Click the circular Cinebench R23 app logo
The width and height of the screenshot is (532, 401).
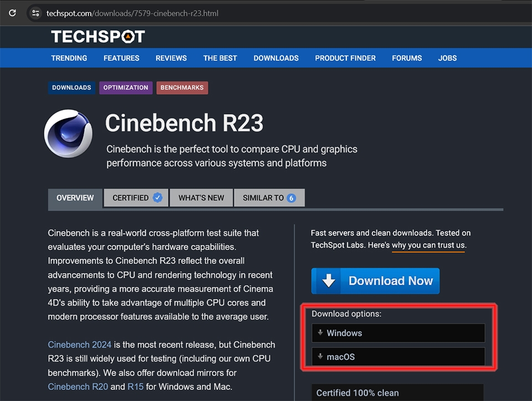[x=68, y=133]
